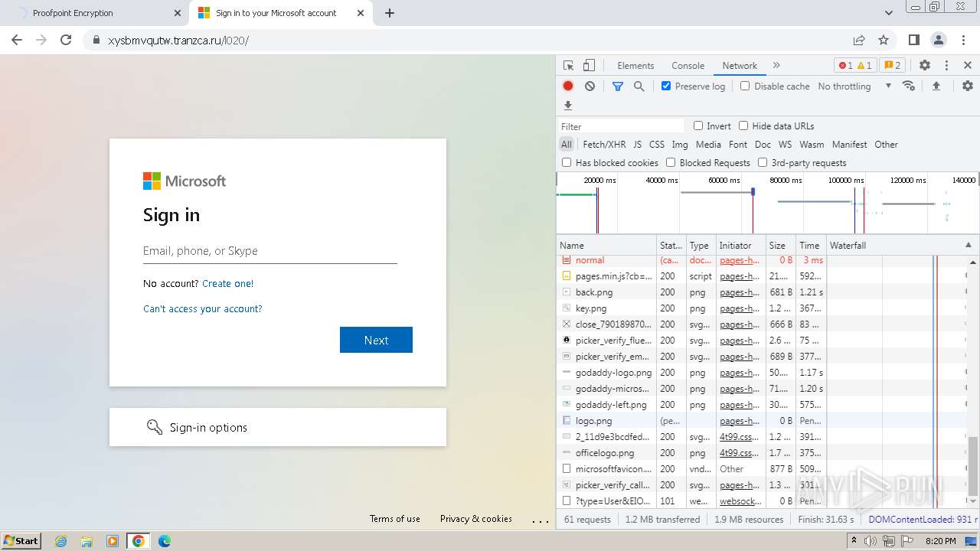
Task: Open the Windows Start menu
Action: pos(21,541)
